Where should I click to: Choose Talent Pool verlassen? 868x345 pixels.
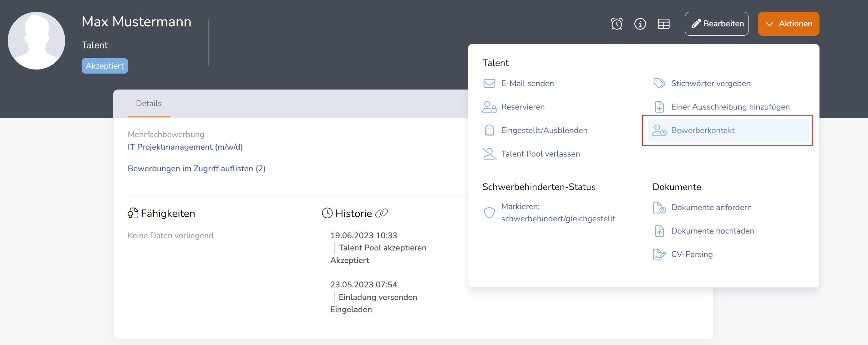tap(540, 154)
